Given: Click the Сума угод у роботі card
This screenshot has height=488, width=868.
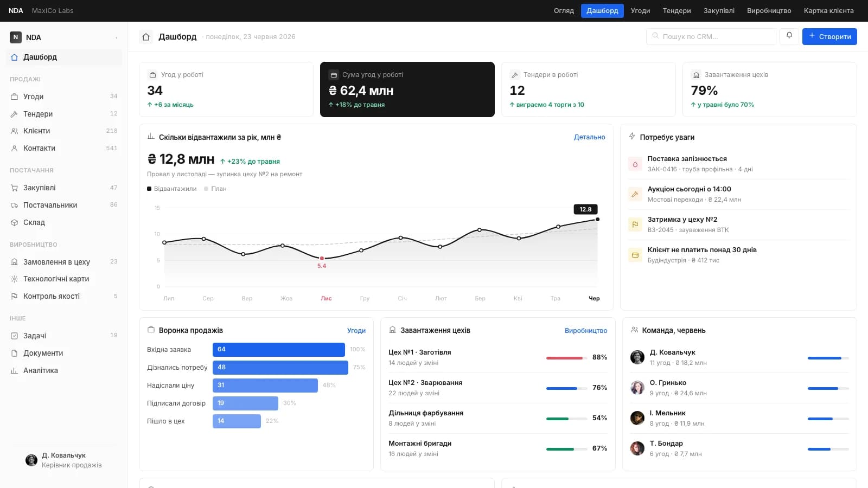Looking at the screenshot, I should (x=407, y=89).
